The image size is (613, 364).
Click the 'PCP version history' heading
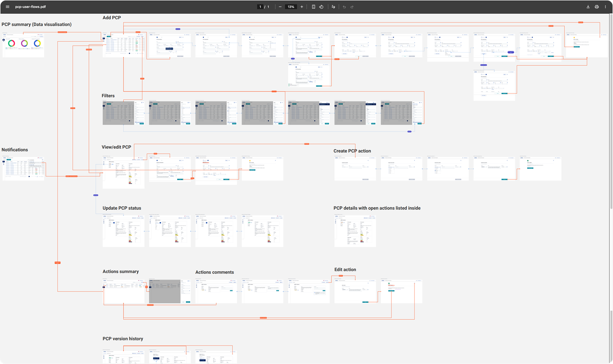coord(123,339)
